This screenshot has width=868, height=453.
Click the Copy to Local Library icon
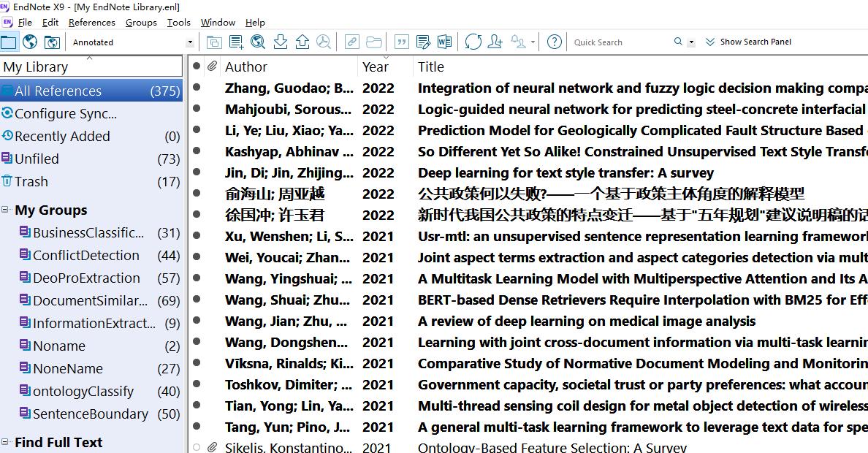214,42
